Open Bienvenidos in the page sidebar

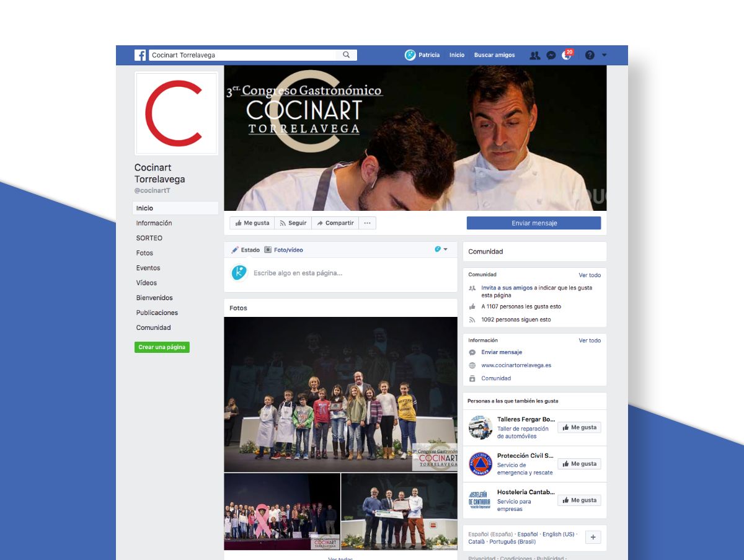[x=154, y=298]
